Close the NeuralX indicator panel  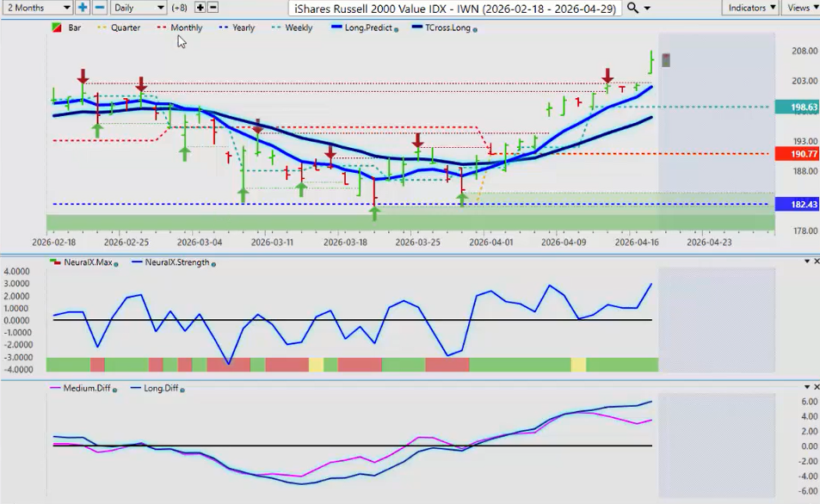[x=815, y=261]
